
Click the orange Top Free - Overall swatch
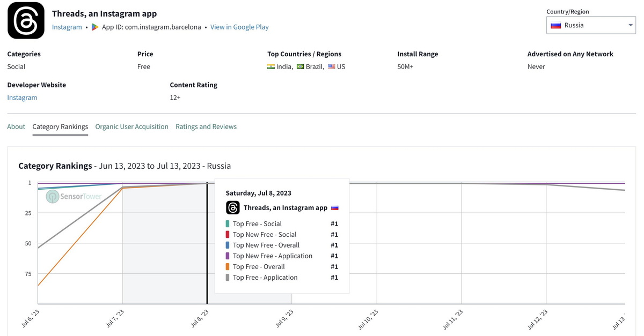228,267
